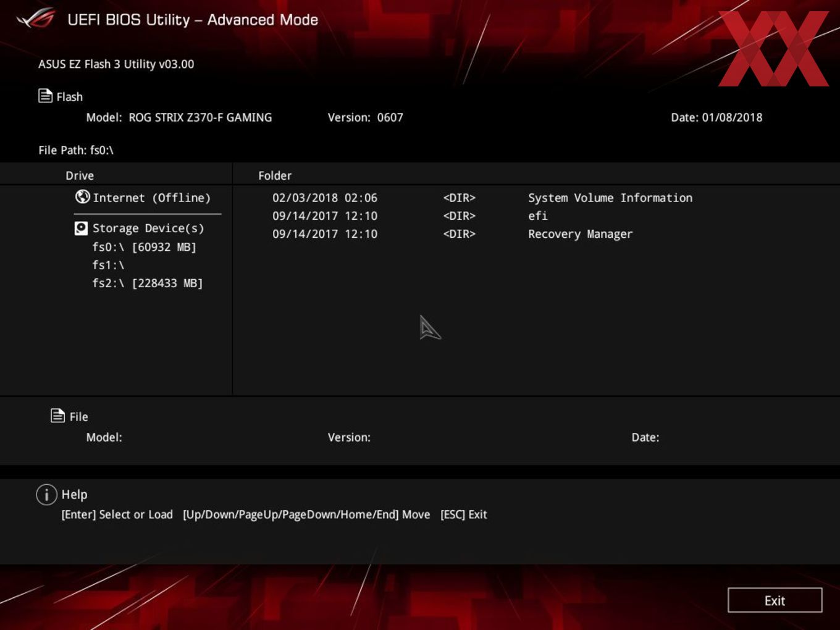Click the Flash document icon
The height and width of the screenshot is (630, 840).
[x=45, y=96]
